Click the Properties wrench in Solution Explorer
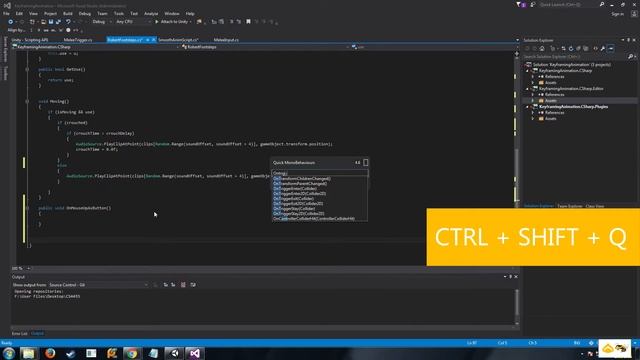This screenshot has width=640, height=360. point(603,49)
